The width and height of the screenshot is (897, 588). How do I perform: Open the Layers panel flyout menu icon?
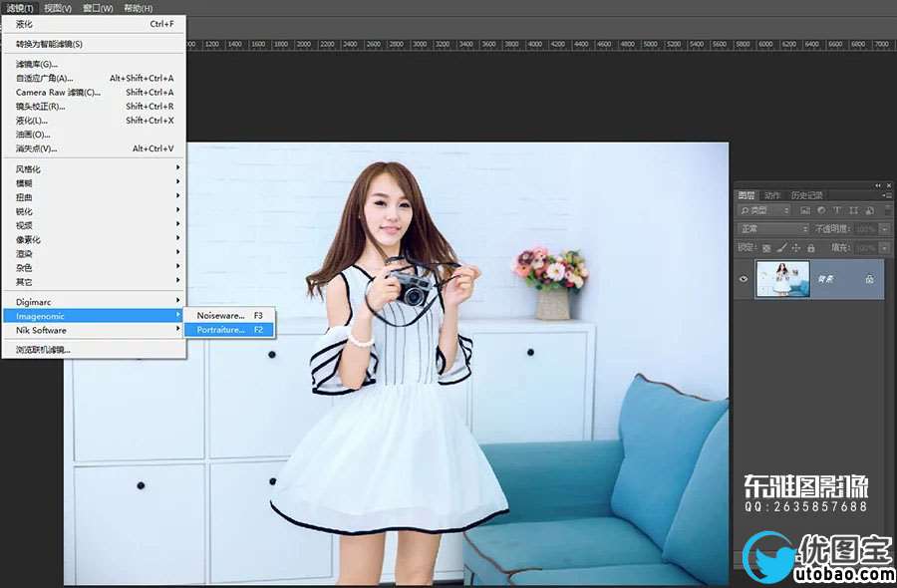[887, 195]
